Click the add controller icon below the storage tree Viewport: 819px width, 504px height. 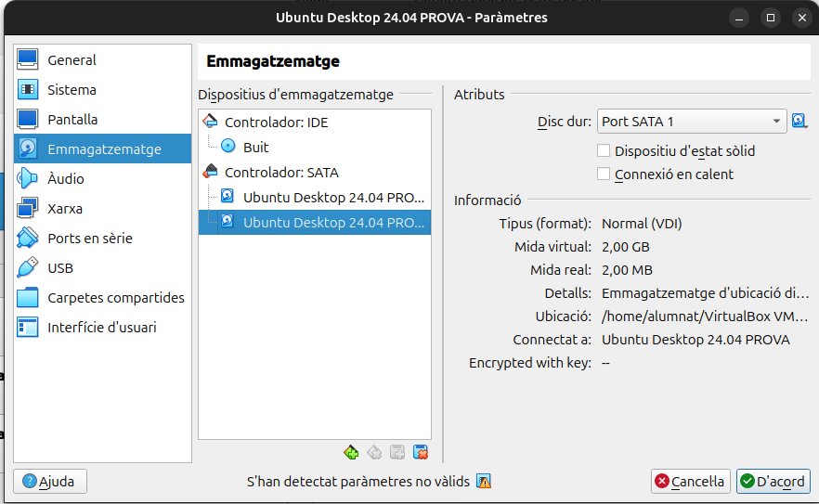[x=351, y=452]
